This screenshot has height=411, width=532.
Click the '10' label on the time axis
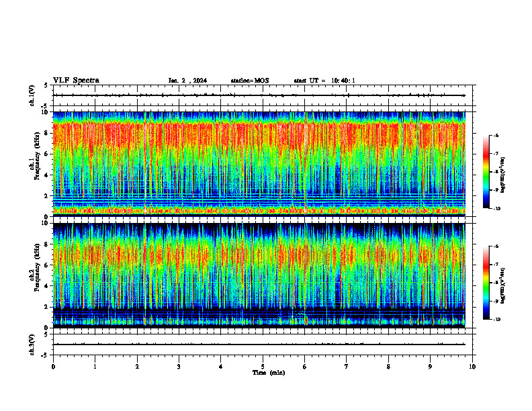click(x=472, y=367)
